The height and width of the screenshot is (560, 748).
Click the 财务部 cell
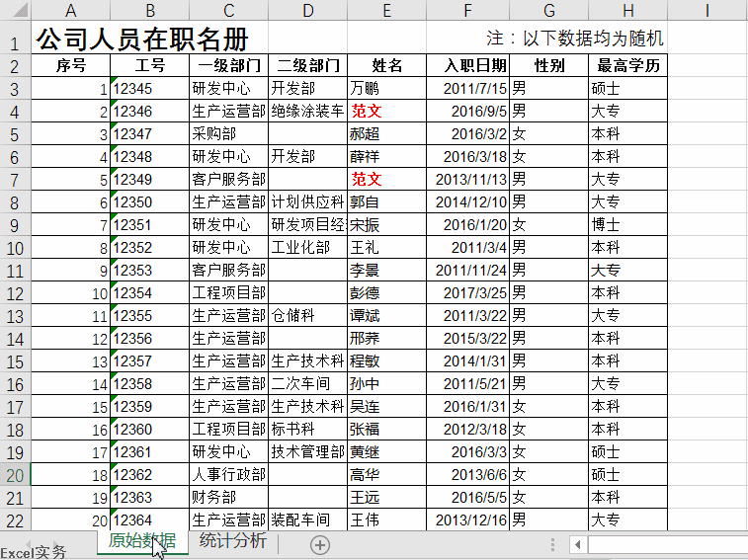point(229,498)
